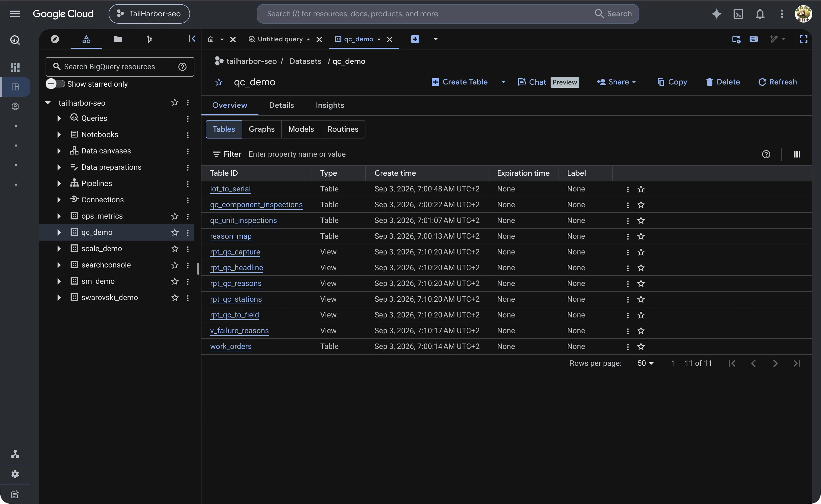Star the rpt_qc_headline view row
The height and width of the screenshot is (504, 821).
coord(641,268)
